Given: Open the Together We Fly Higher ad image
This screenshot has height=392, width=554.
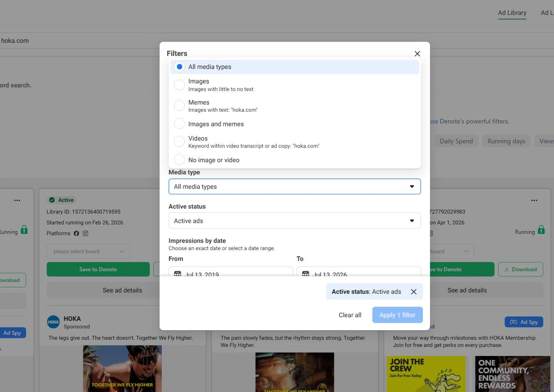Looking at the screenshot, I should tap(122, 368).
